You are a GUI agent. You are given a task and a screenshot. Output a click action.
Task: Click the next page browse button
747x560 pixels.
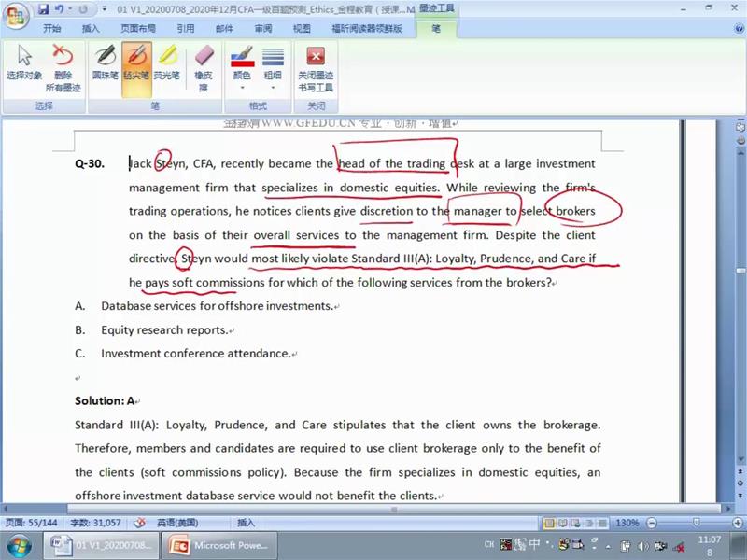click(x=740, y=496)
